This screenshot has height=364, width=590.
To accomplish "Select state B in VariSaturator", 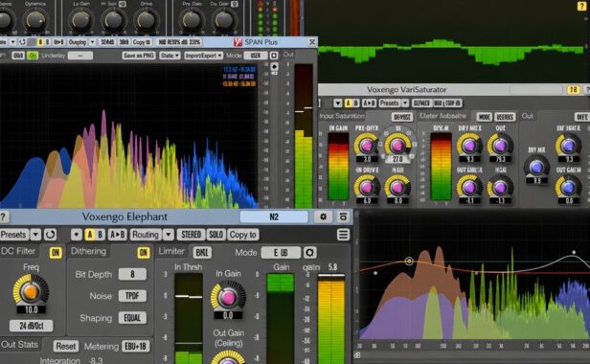I will 355,102.
